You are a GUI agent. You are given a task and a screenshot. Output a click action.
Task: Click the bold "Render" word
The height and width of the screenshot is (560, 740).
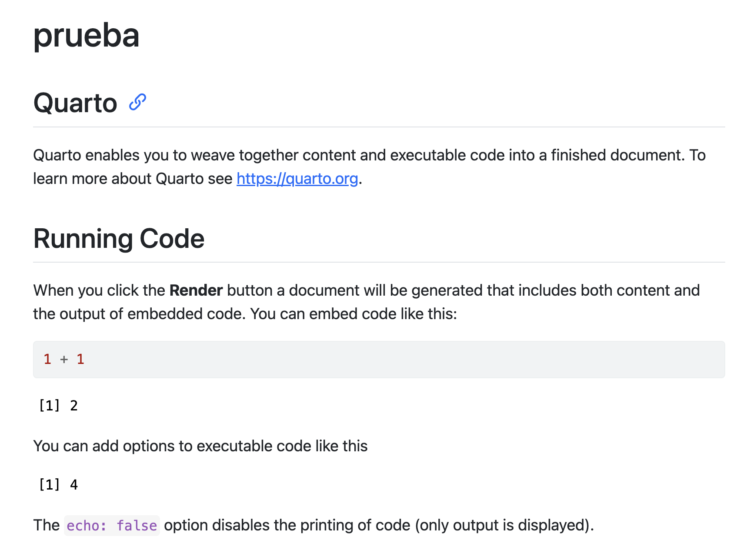[x=196, y=290]
